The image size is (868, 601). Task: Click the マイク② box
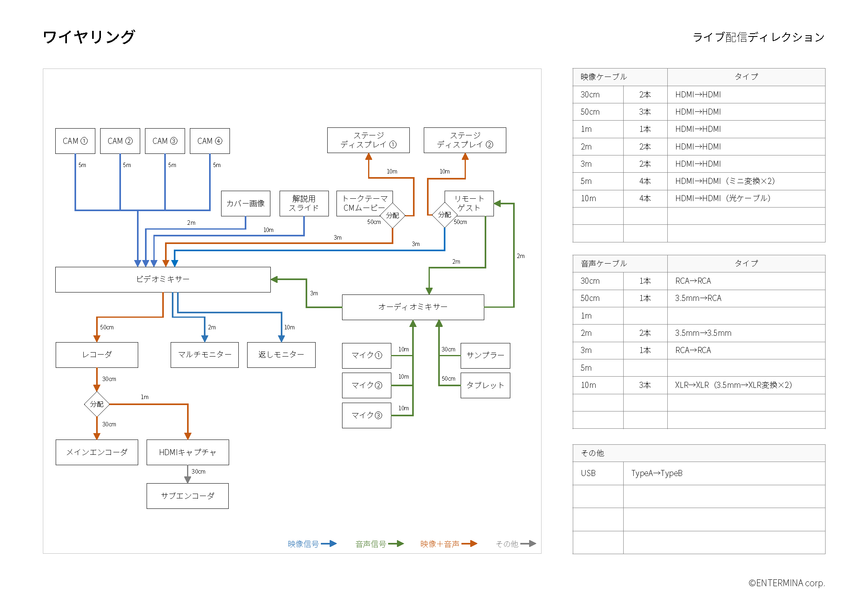pyautogui.click(x=367, y=385)
